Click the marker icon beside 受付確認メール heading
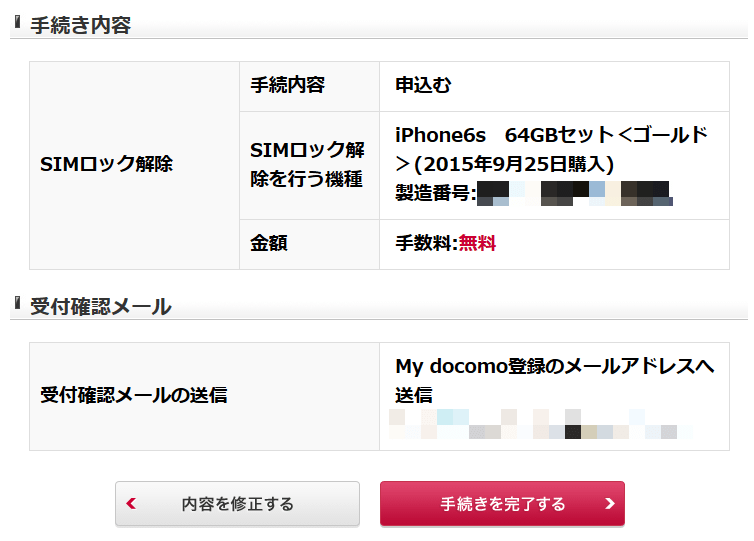The image size is (754, 541). (x=17, y=303)
